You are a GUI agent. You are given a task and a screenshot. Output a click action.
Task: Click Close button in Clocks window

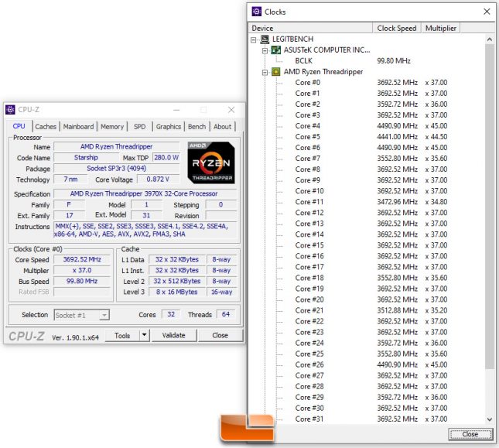coord(470,434)
